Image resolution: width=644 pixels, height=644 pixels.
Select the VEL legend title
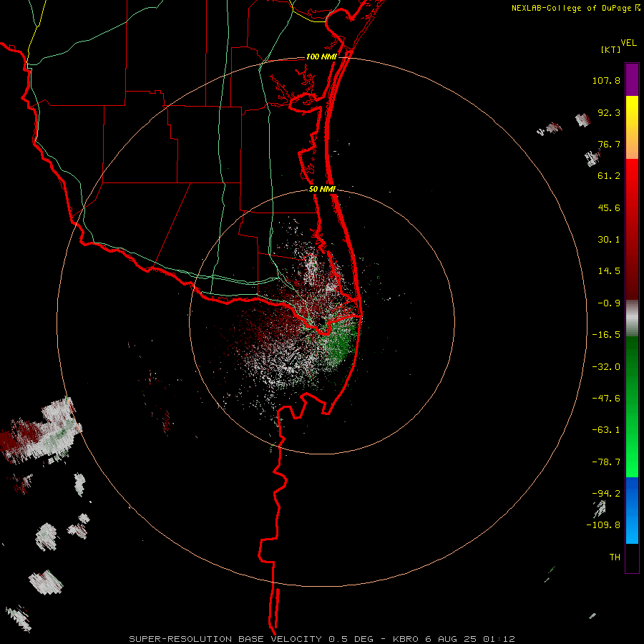[628, 43]
